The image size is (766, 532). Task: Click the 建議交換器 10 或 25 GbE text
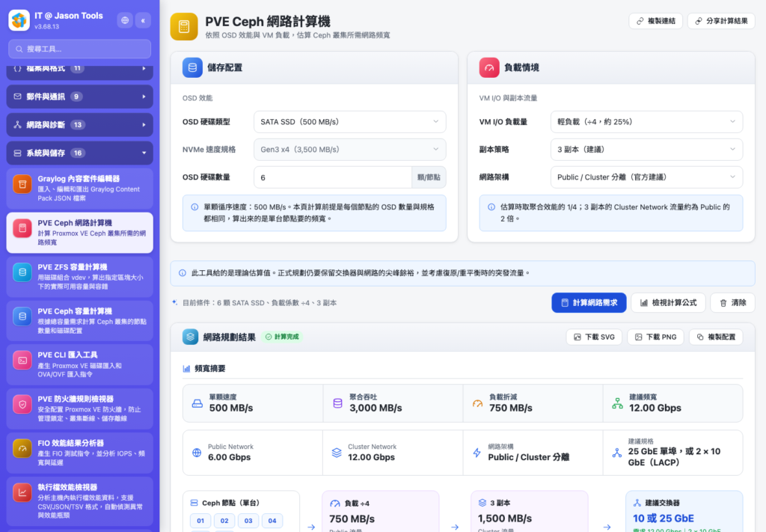[664, 519]
